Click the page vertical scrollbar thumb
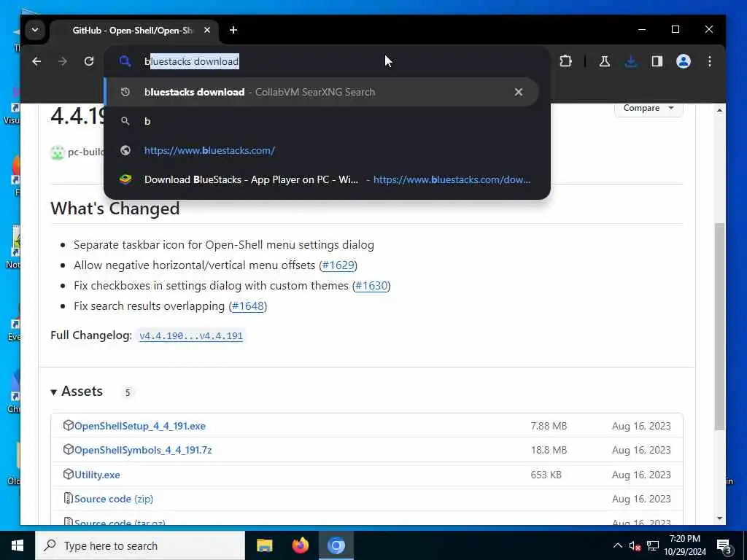The width and height of the screenshot is (747, 560). pyautogui.click(x=719, y=326)
